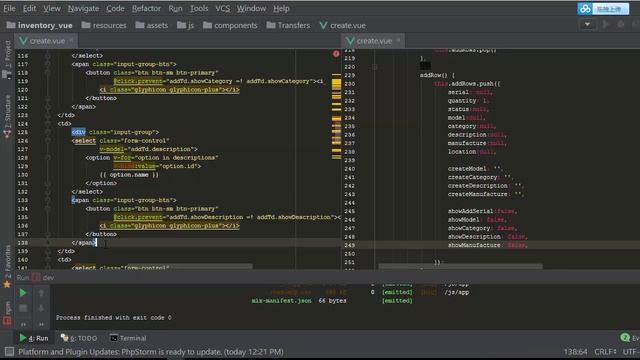Collapse the option fold at line 128
640x360 pixels.
click(x=48, y=158)
